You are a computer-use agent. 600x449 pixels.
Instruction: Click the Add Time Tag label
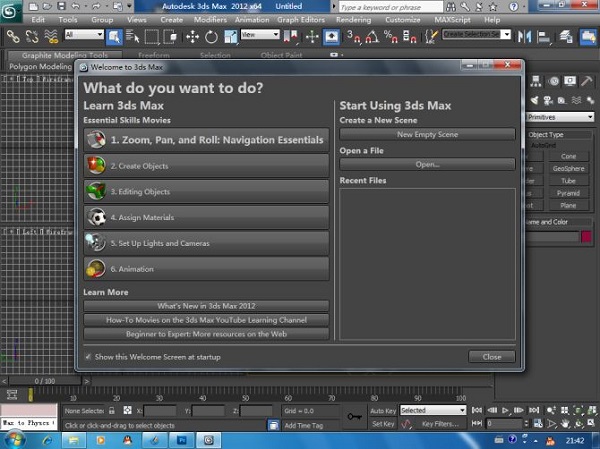pyautogui.click(x=303, y=425)
